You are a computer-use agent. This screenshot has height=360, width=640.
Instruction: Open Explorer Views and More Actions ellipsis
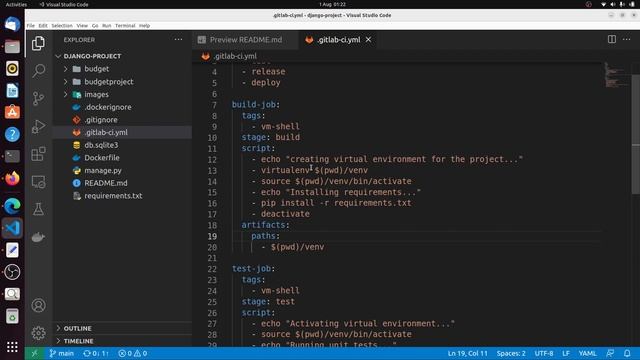point(178,40)
